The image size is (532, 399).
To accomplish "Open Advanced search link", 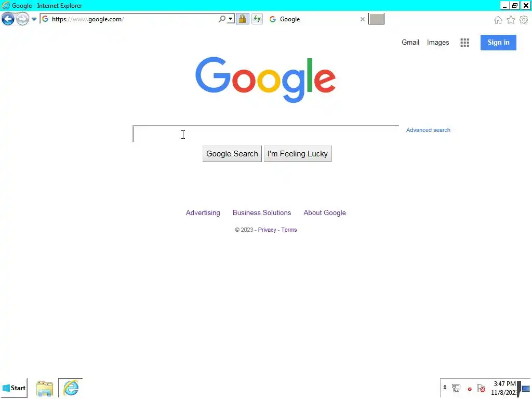I will (x=428, y=130).
